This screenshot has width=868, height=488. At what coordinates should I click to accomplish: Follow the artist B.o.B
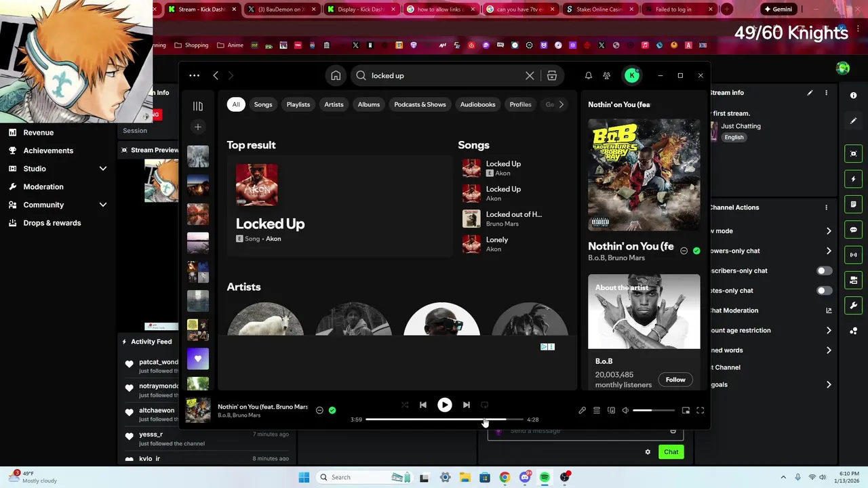coord(675,380)
